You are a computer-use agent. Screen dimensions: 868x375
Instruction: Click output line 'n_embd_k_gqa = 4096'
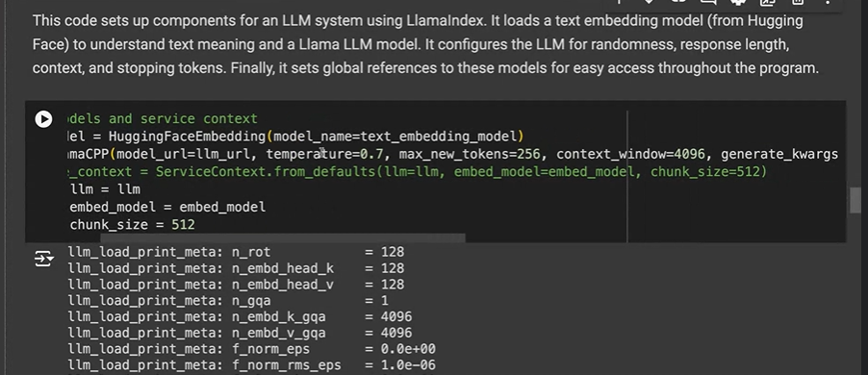[x=241, y=317]
